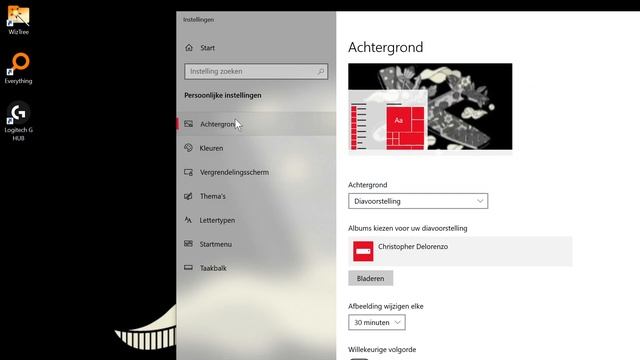Image resolution: width=640 pixels, height=360 pixels.
Task: Click the Persoonlijke instellingen heading
Action: [223, 95]
